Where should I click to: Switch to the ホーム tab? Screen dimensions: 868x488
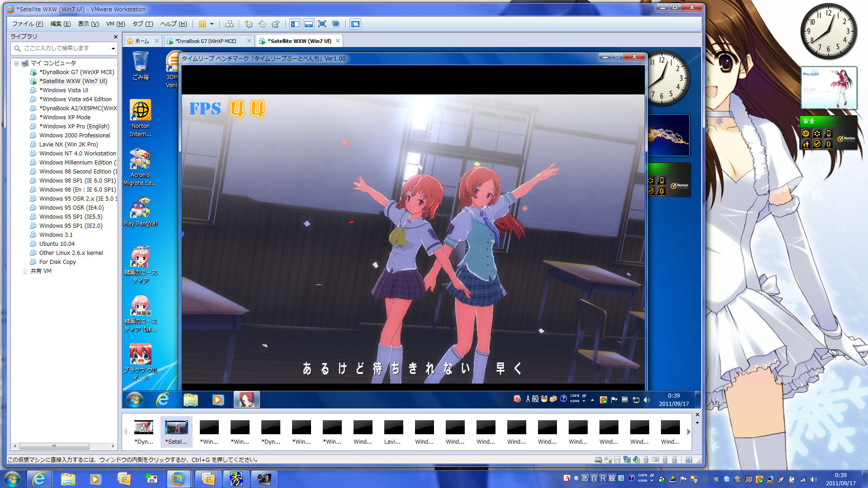pyautogui.click(x=142, y=41)
